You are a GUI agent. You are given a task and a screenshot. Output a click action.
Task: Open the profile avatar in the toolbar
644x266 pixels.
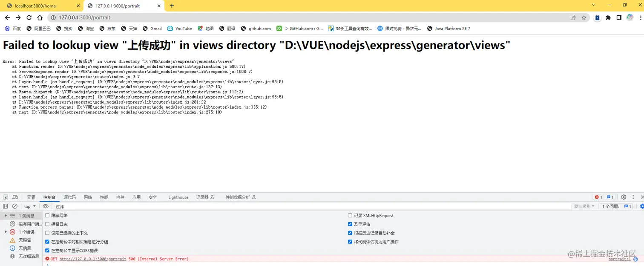pyautogui.click(x=630, y=17)
